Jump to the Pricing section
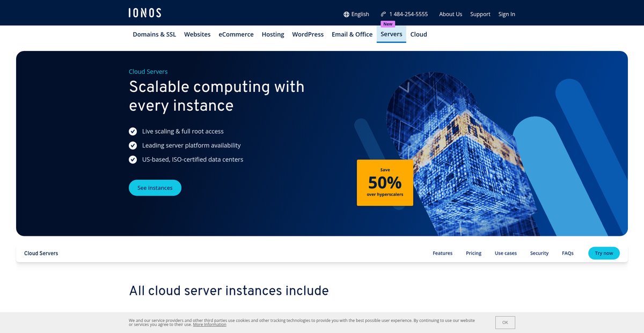This screenshot has height=333, width=644. [x=474, y=253]
